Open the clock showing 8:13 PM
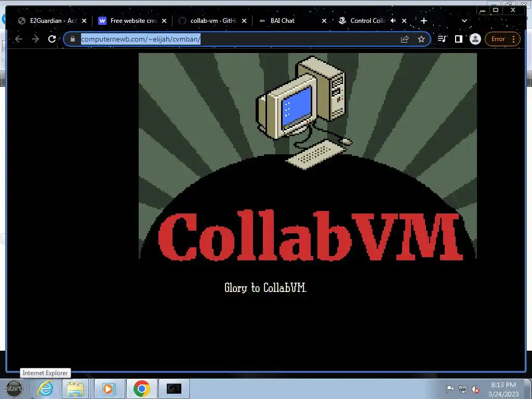The height and width of the screenshot is (399, 532). (x=503, y=389)
